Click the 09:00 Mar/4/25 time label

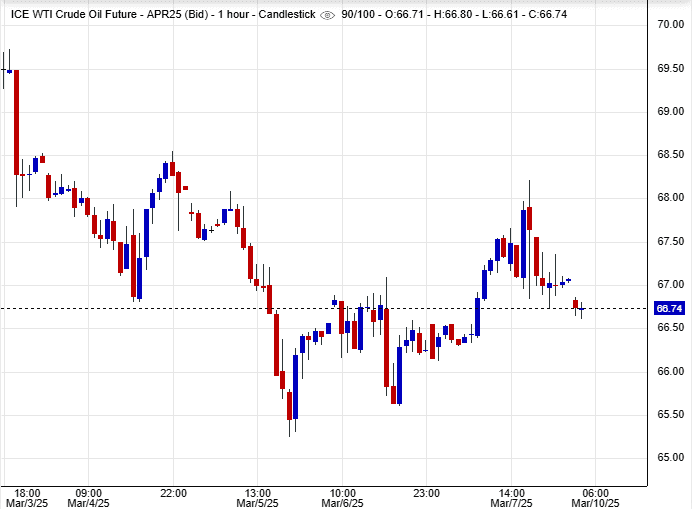click(88, 497)
